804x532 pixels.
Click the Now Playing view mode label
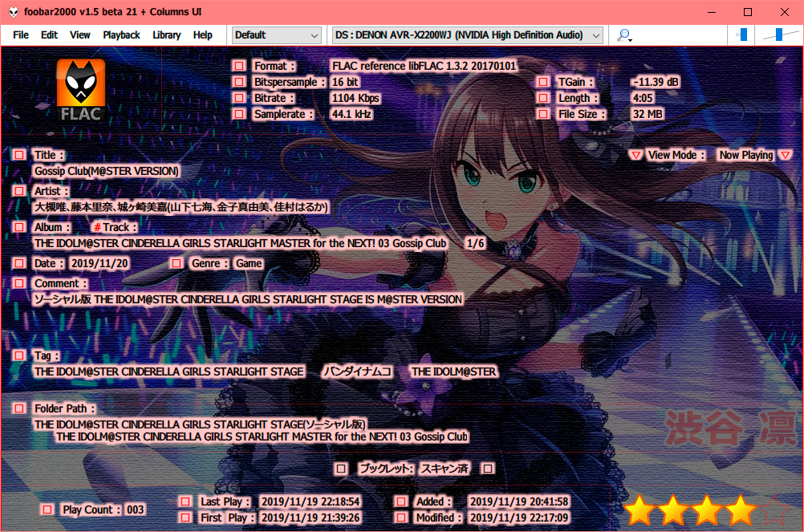coord(746,155)
